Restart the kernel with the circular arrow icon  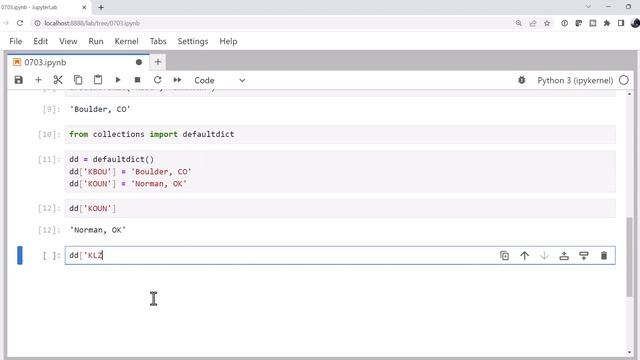point(158,80)
